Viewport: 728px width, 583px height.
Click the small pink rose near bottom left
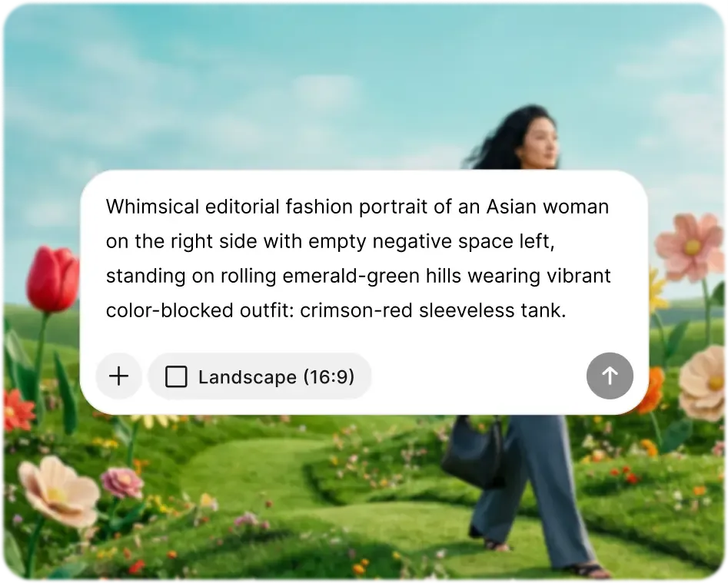(122, 483)
